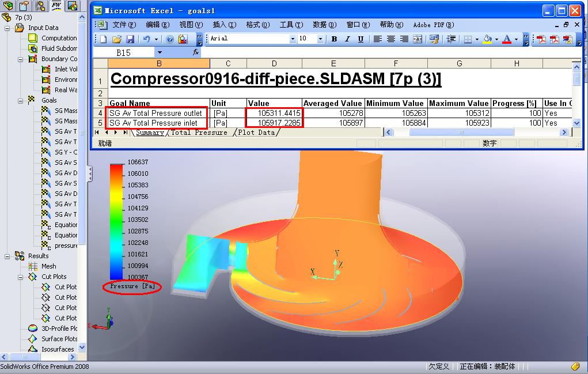Viewport: 588px width, 374px height.
Task: Click the Fill Color yellow swatch
Action: (487, 39)
